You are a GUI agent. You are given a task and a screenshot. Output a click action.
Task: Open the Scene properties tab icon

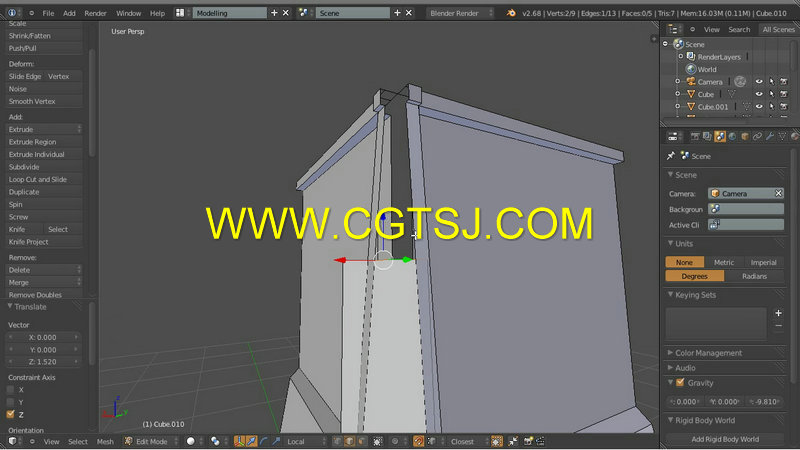pyautogui.click(x=720, y=136)
